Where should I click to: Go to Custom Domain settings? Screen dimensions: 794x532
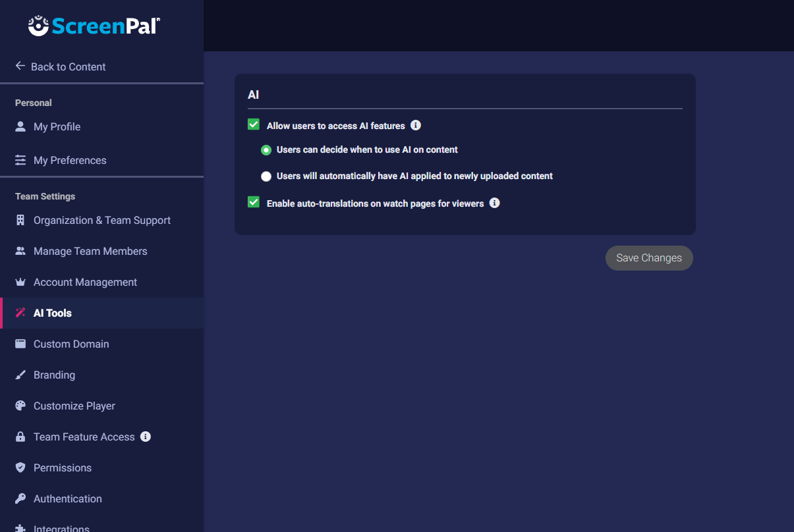point(71,344)
